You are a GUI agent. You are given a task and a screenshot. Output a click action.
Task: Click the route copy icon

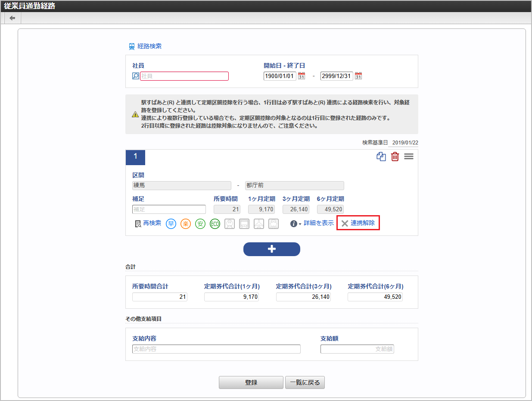(x=381, y=157)
